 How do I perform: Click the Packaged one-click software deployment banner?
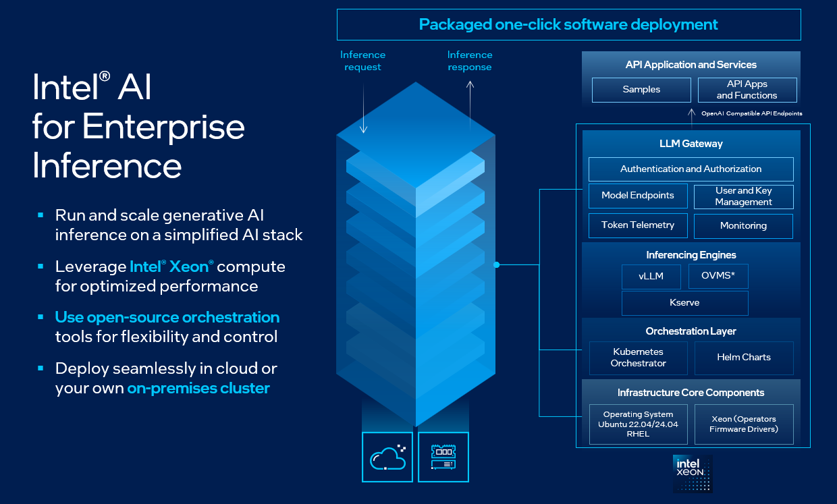(x=568, y=25)
